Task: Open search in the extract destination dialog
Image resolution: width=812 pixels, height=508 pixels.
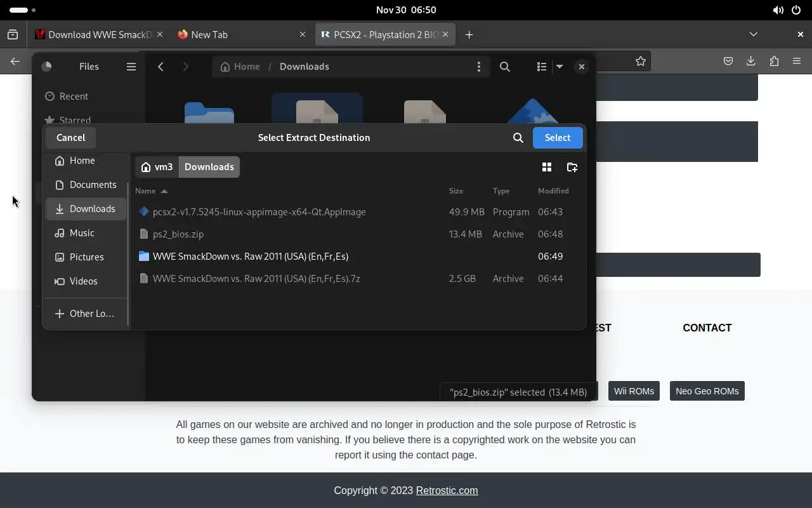Action: point(518,137)
